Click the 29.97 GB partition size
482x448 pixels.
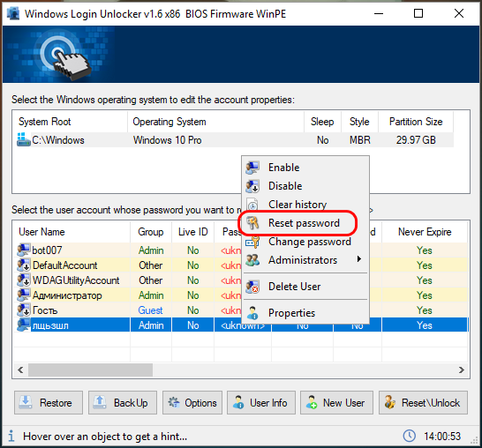tap(416, 140)
